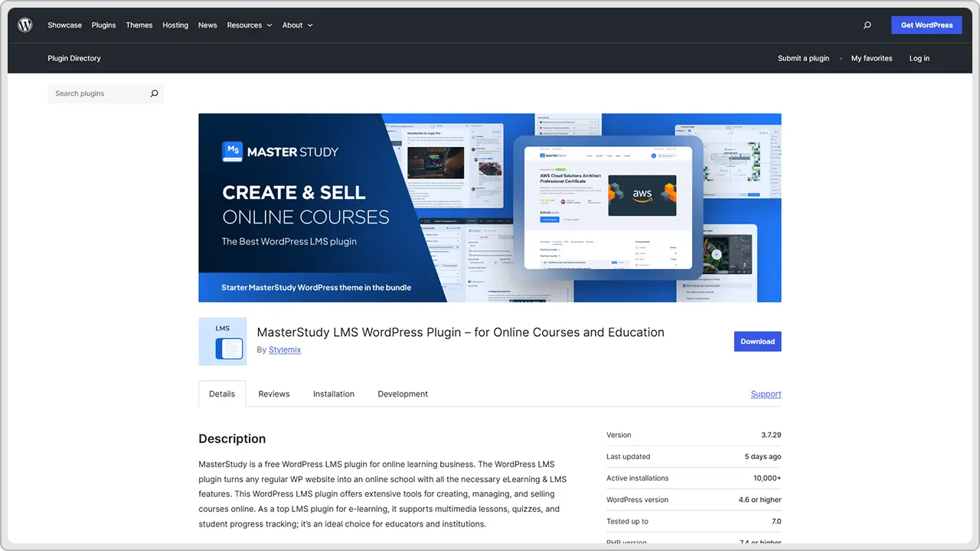Viewport: 980px width, 551px height.
Task: Open My favorites link
Action: click(871, 58)
